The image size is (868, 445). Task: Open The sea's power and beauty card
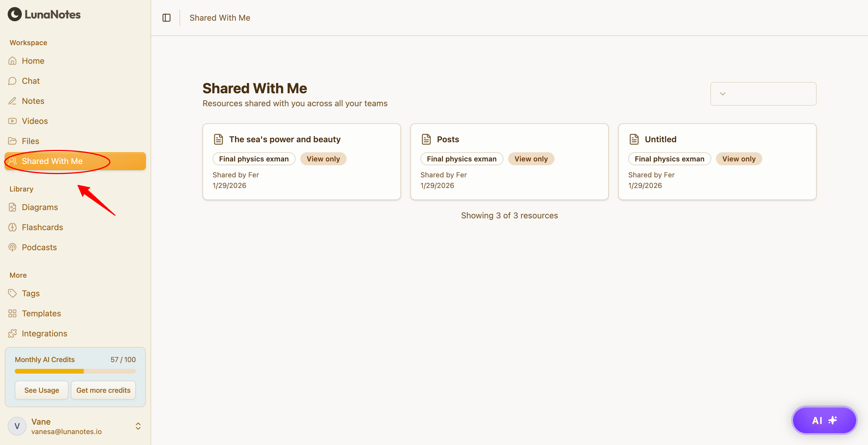(285, 140)
